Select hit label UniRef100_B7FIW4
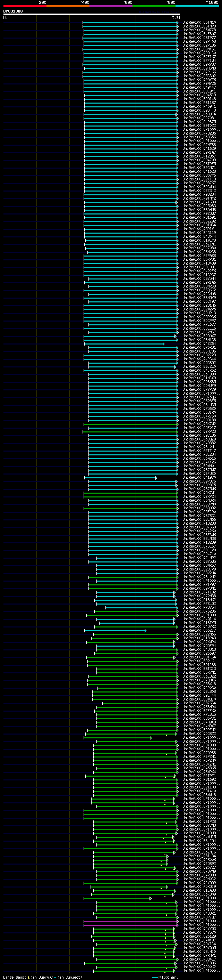This screenshot has height=980, width=222. tap(199, 60)
